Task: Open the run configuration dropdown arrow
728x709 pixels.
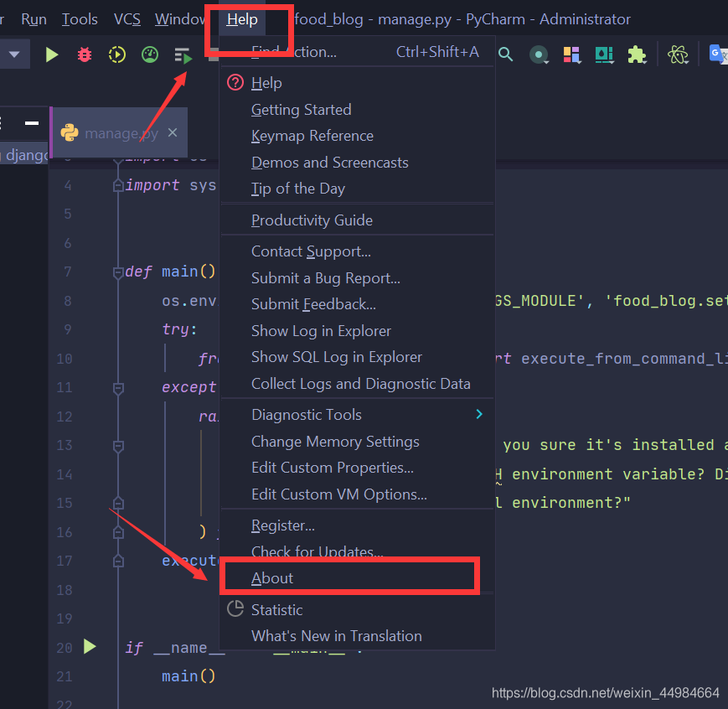Action: [14, 54]
